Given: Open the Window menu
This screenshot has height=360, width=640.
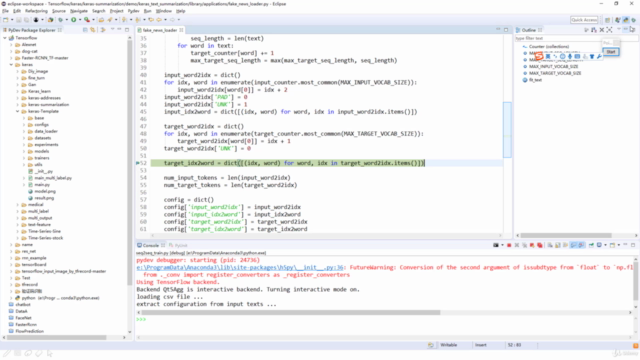Looking at the screenshot, I should pyautogui.click(x=164, y=11).
